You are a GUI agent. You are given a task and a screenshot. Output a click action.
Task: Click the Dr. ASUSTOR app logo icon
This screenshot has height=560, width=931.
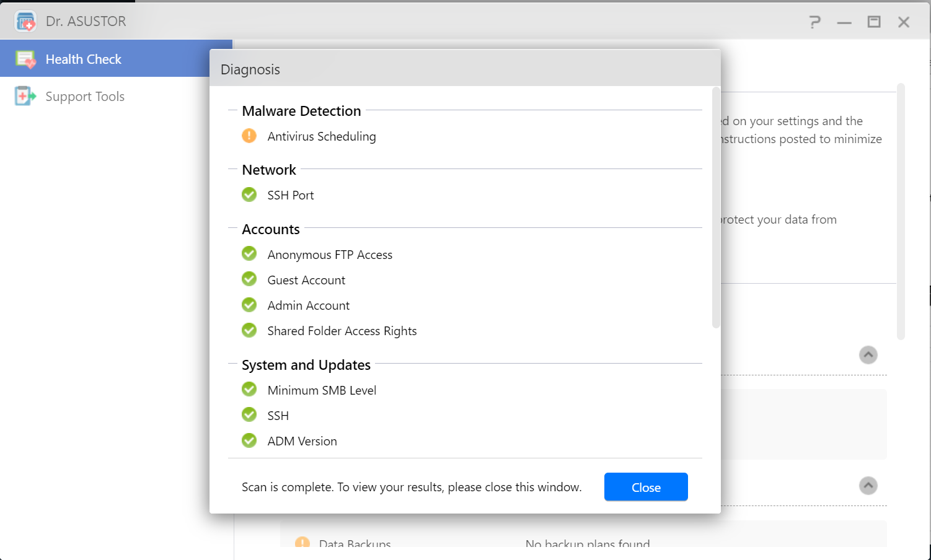coord(25,22)
